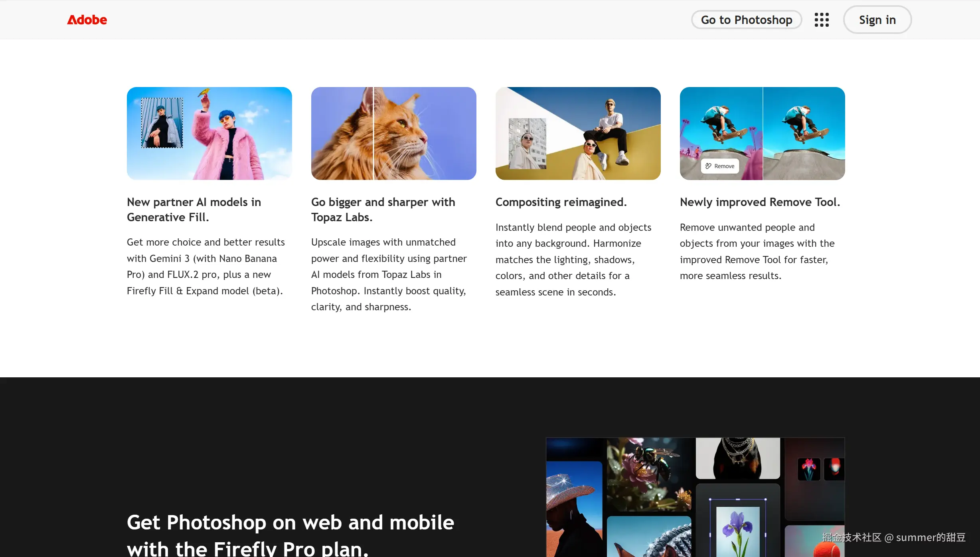Click the inset selection photo in Generative Fill image
The image size is (980, 557).
pos(162,123)
